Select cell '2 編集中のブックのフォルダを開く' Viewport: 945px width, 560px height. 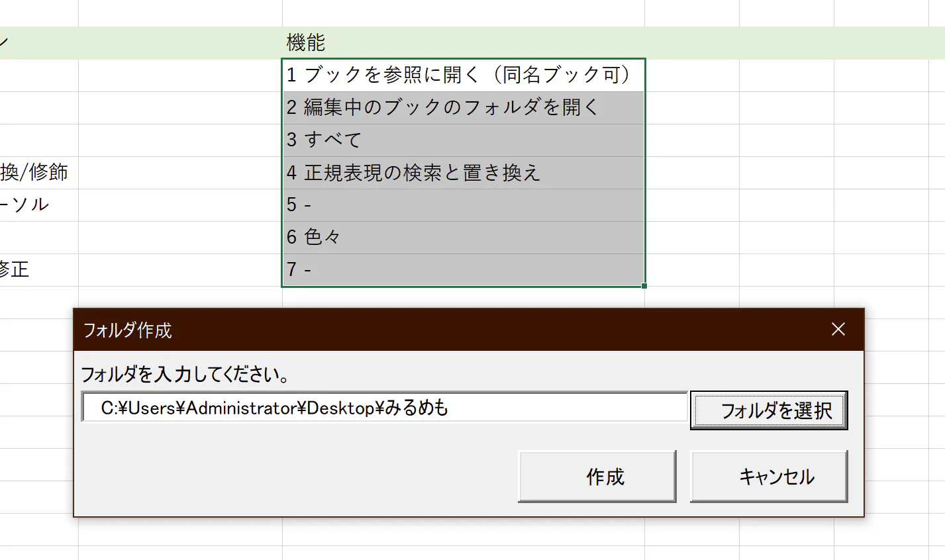pos(464,107)
